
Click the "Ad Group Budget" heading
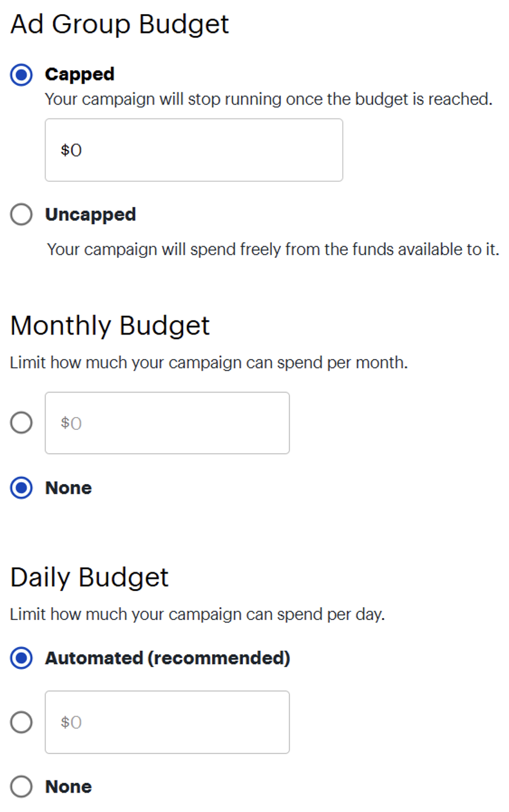[120, 24]
